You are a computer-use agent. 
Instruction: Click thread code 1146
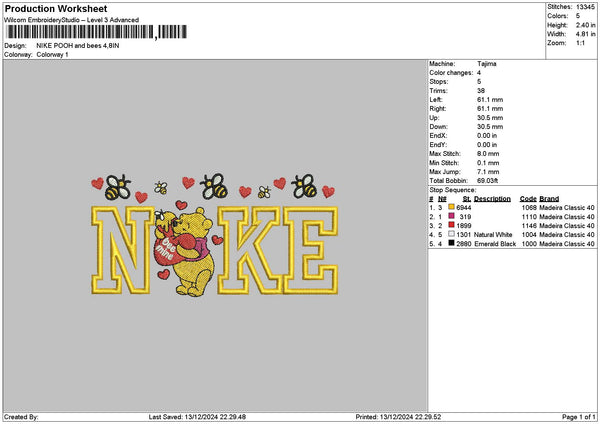(529, 226)
